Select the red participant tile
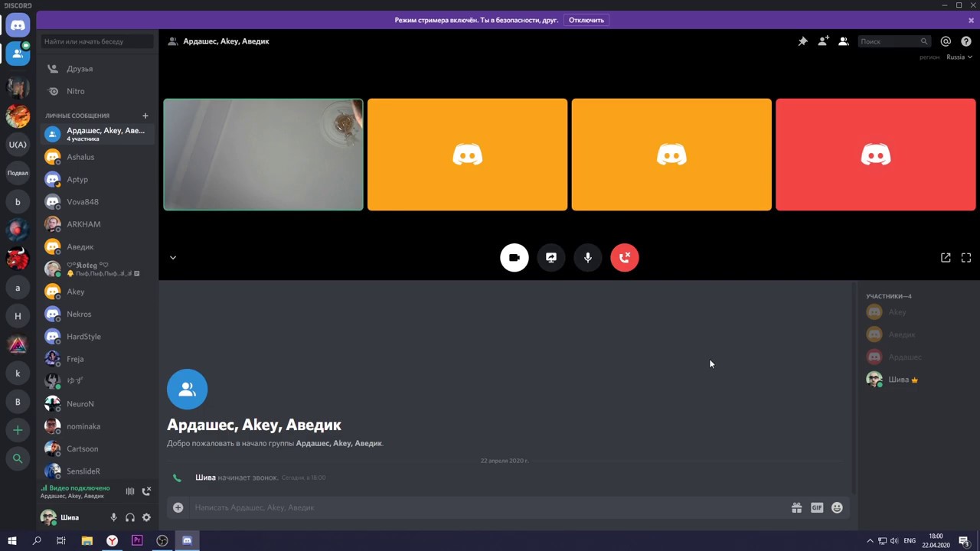Screen dimensions: 980x551 (876, 155)
